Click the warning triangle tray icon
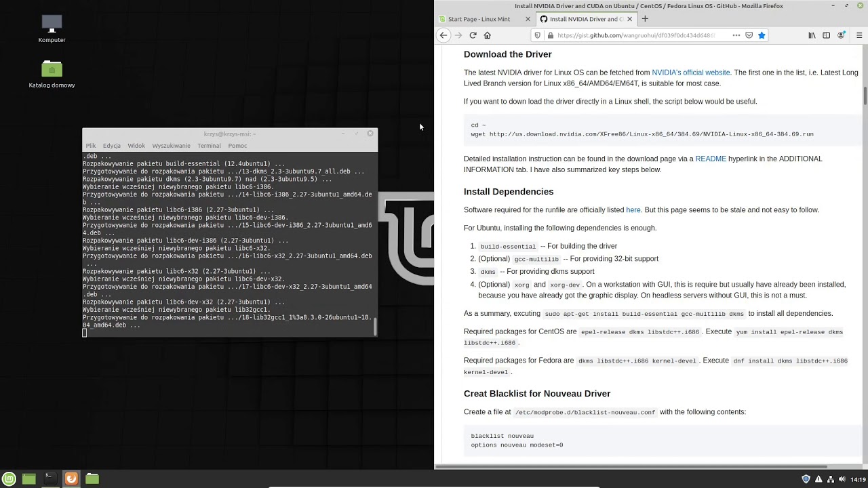868x488 pixels. (818, 479)
